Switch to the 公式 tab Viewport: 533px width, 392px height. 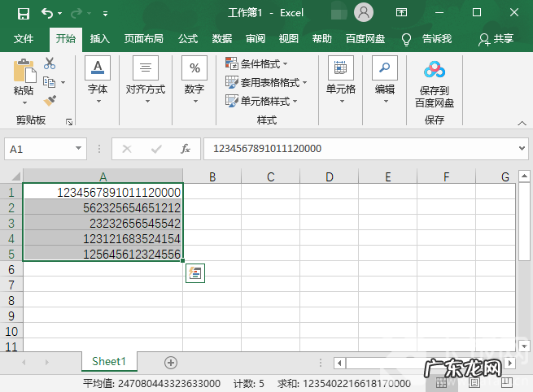tap(188, 39)
